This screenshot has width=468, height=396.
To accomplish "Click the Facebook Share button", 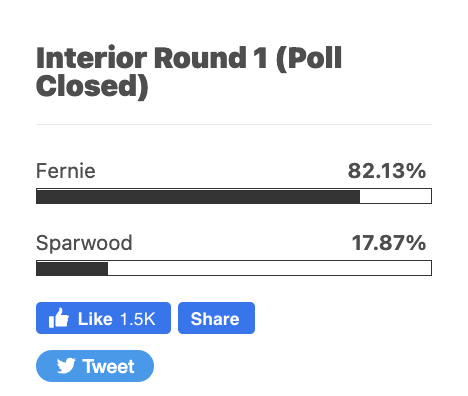I will tap(216, 318).
